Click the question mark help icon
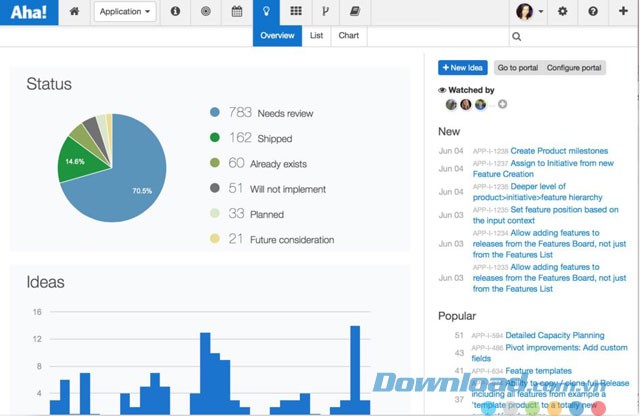 pyautogui.click(x=593, y=12)
